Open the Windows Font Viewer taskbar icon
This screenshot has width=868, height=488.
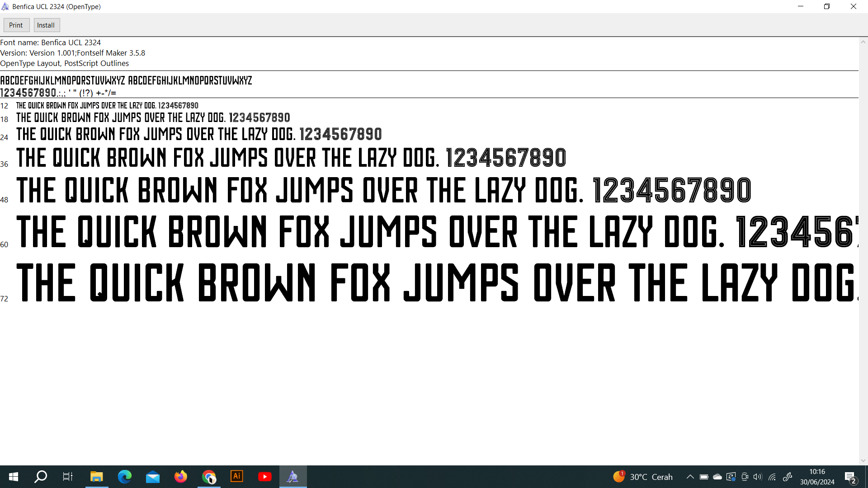292,477
